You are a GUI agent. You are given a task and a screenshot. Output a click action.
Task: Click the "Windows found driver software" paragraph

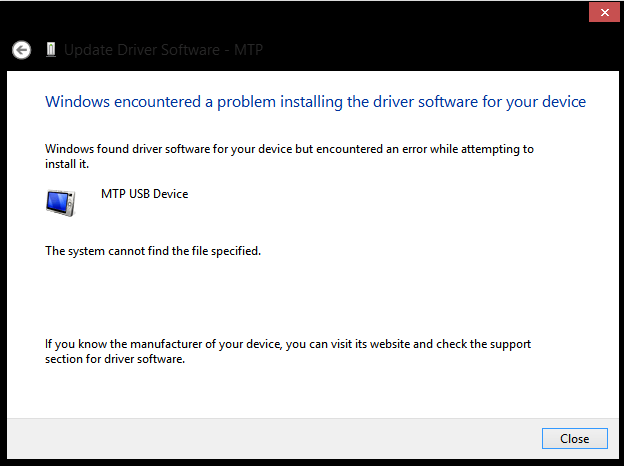[x=289, y=149]
